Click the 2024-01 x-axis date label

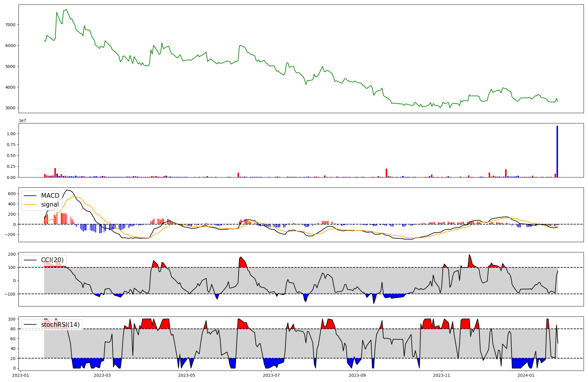coord(526,375)
